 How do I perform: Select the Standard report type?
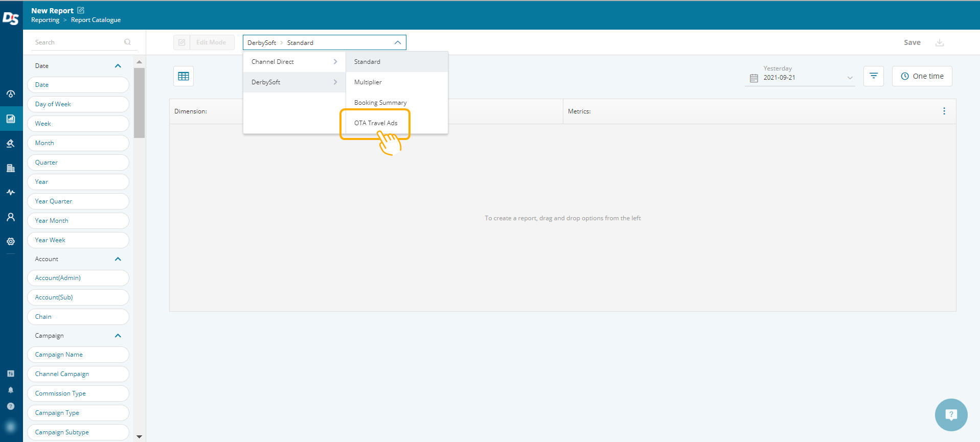click(x=397, y=62)
